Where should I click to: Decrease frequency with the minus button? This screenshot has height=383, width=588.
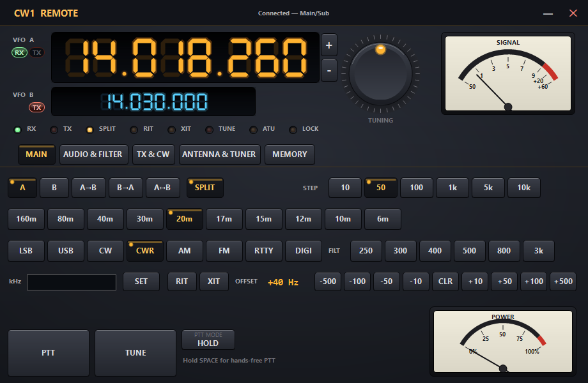tap(329, 70)
